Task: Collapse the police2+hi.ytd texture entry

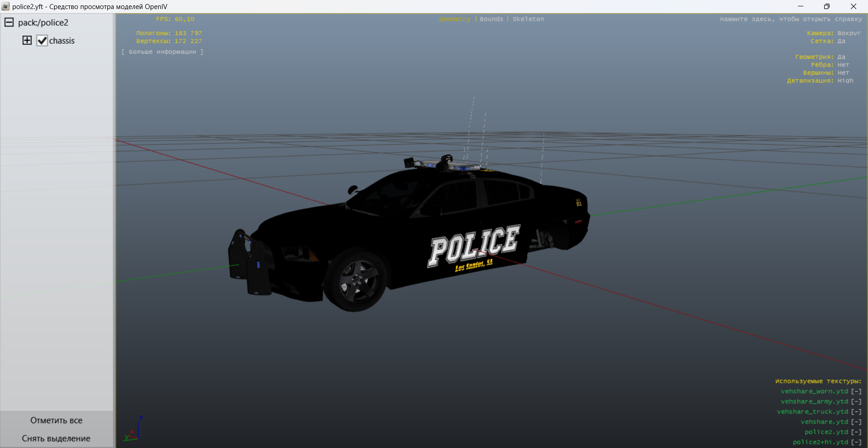Action: tap(856, 442)
